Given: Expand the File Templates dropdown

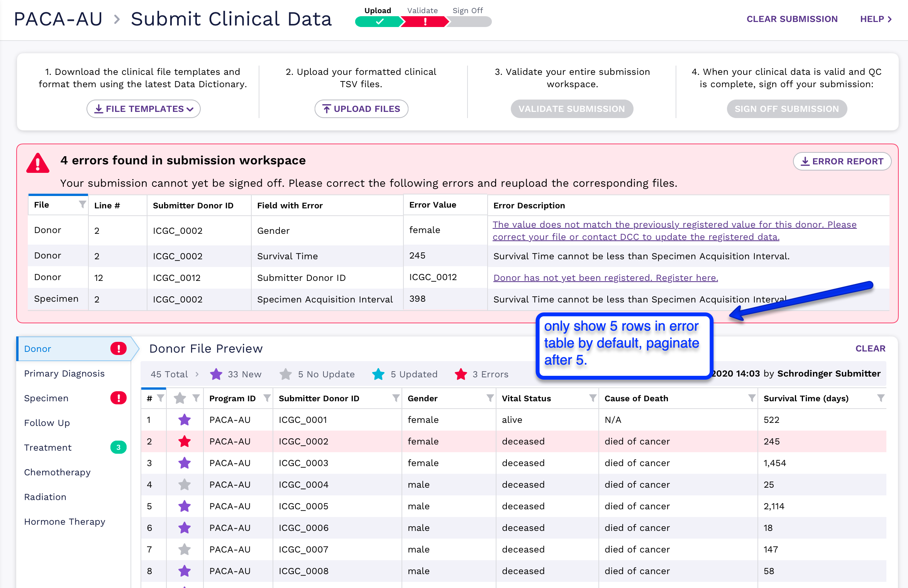Looking at the screenshot, I should tap(144, 109).
